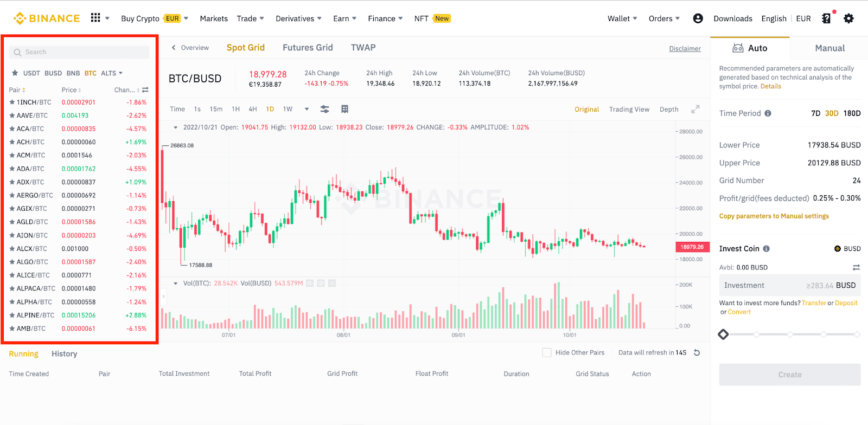Switch to the Manual tab
The image size is (868, 425).
pos(829,48)
